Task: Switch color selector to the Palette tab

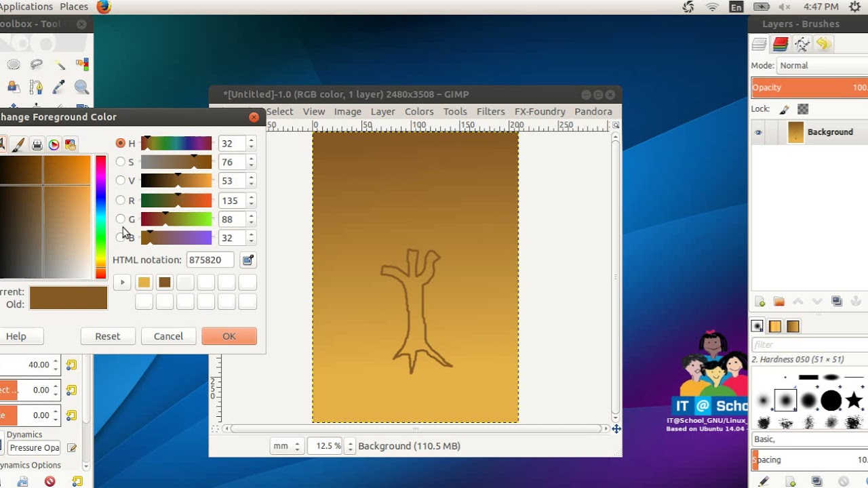Action: 70,144
